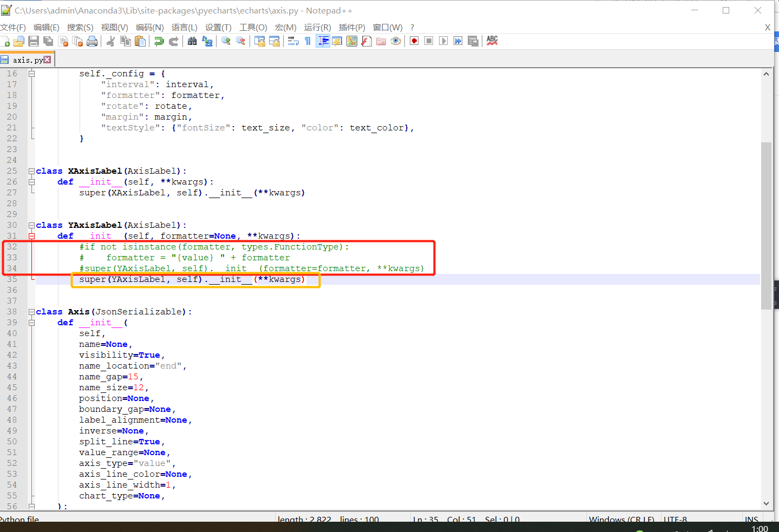Click the Open file folder icon

tap(19, 41)
